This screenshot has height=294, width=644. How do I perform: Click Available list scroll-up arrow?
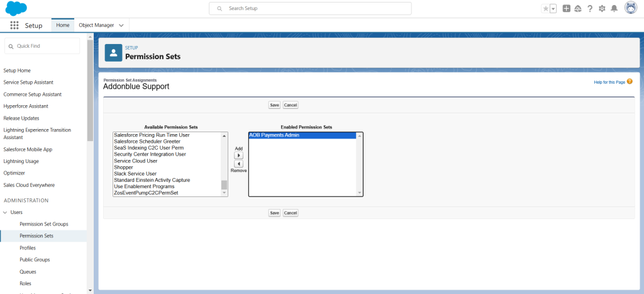click(x=225, y=136)
